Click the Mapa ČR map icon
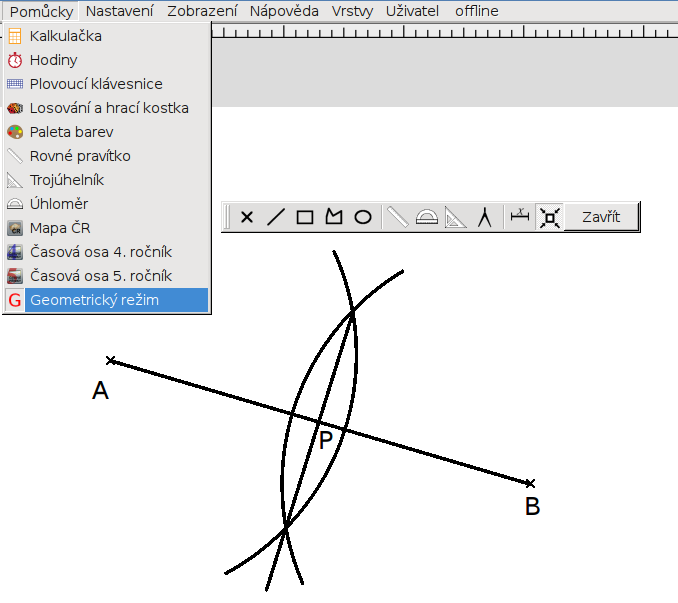This screenshot has height=603, width=678. tap(15, 228)
